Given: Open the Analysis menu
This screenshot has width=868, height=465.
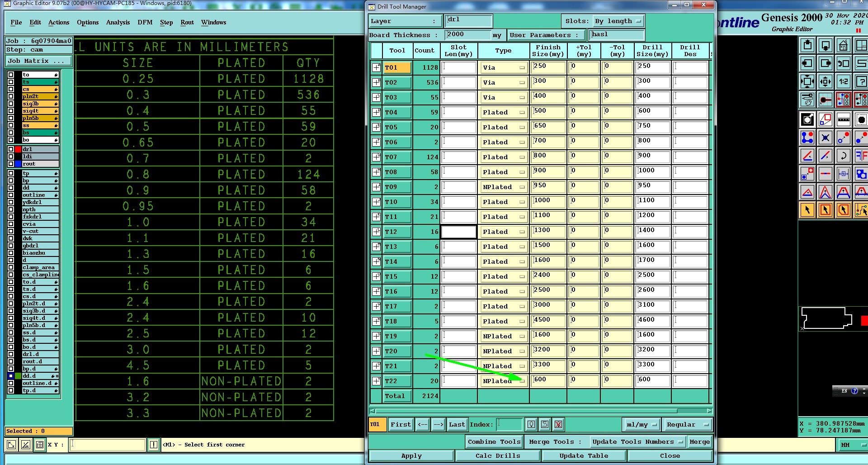Looking at the screenshot, I should tap(118, 22).
